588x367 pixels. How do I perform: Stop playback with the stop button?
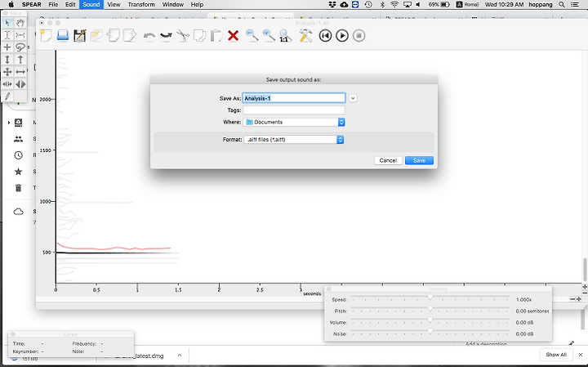pyautogui.click(x=359, y=36)
